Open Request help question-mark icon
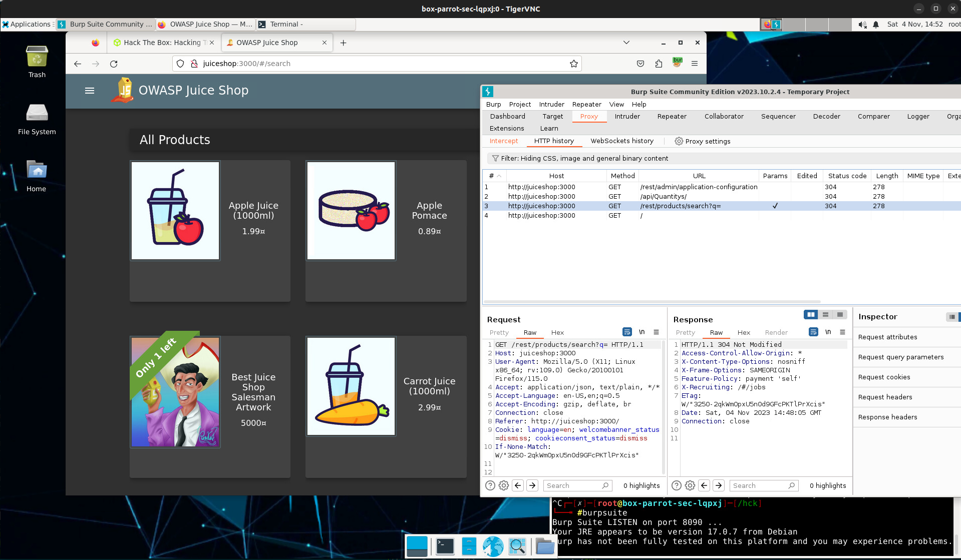Screen dimensions: 961x560 tap(490, 485)
